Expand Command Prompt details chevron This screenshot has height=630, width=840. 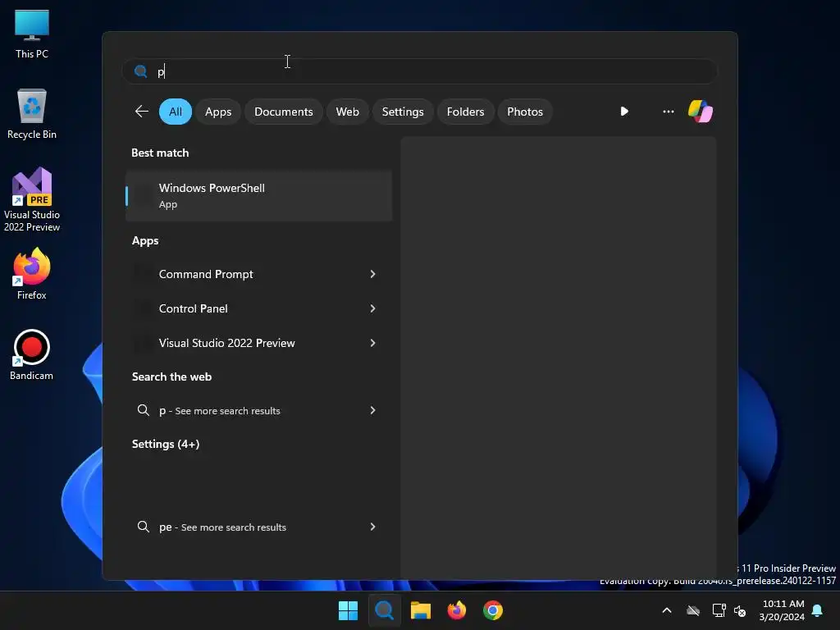click(372, 274)
